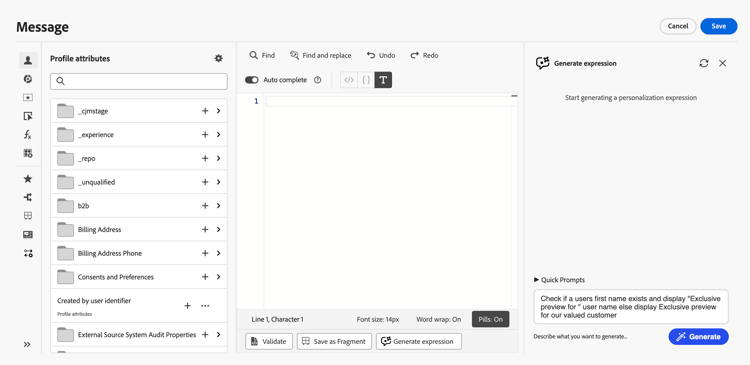Expand the Quick Prompts disclosure
The height and width of the screenshot is (365, 750).
click(559, 280)
